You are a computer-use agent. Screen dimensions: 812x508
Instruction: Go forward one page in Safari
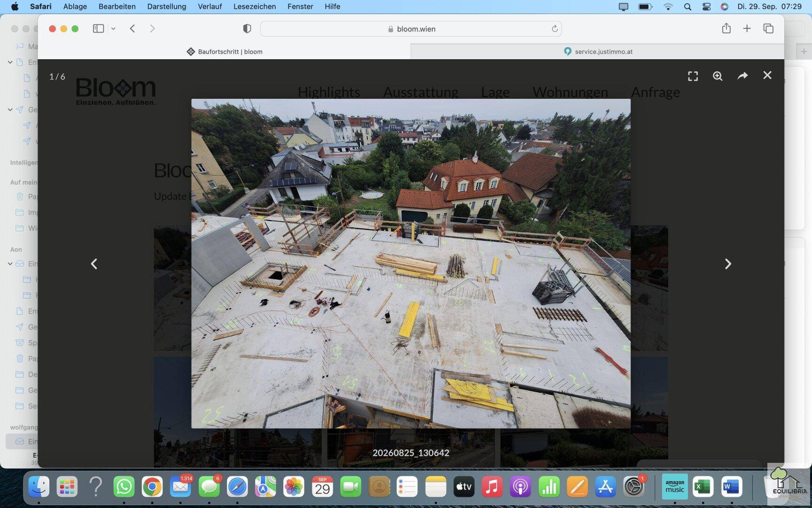tap(152, 29)
